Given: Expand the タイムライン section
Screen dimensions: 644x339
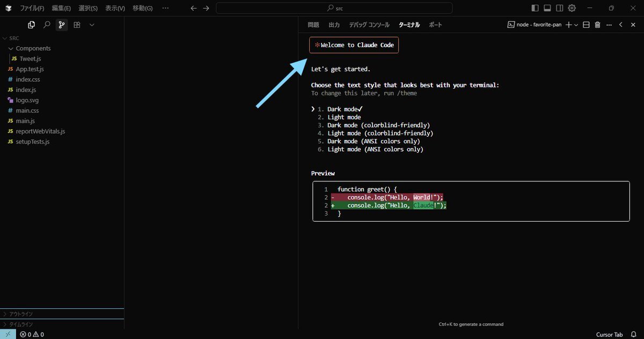Looking at the screenshot, I should pyautogui.click(x=62, y=324).
